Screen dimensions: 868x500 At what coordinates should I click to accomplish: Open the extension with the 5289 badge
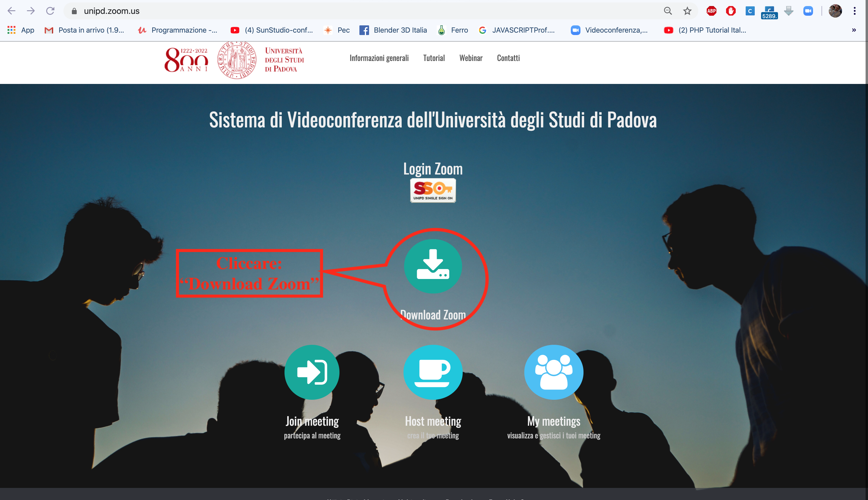[769, 12]
